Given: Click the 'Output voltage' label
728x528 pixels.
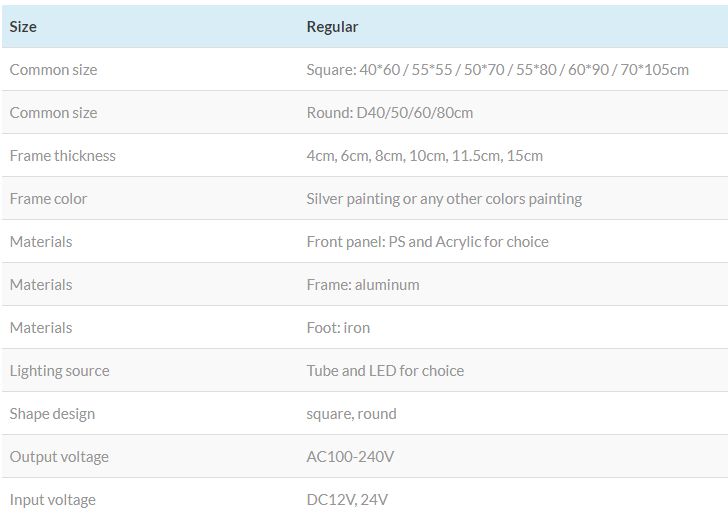Looking at the screenshot, I should [58, 457].
